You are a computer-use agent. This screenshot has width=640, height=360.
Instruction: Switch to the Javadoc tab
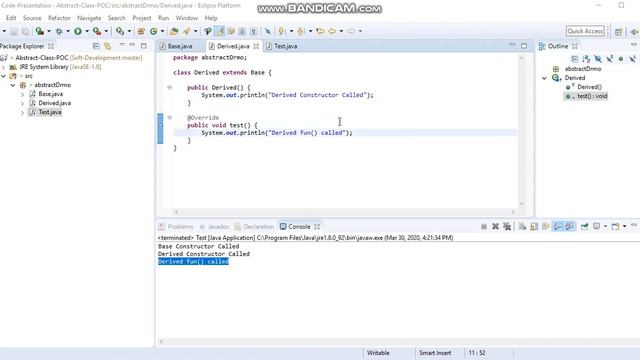coord(214,227)
